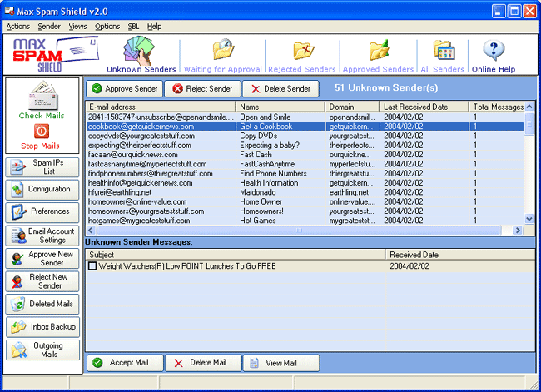The image size is (541, 392).
Task: Open Spam IPs List from the sidebar
Action: 42,167
